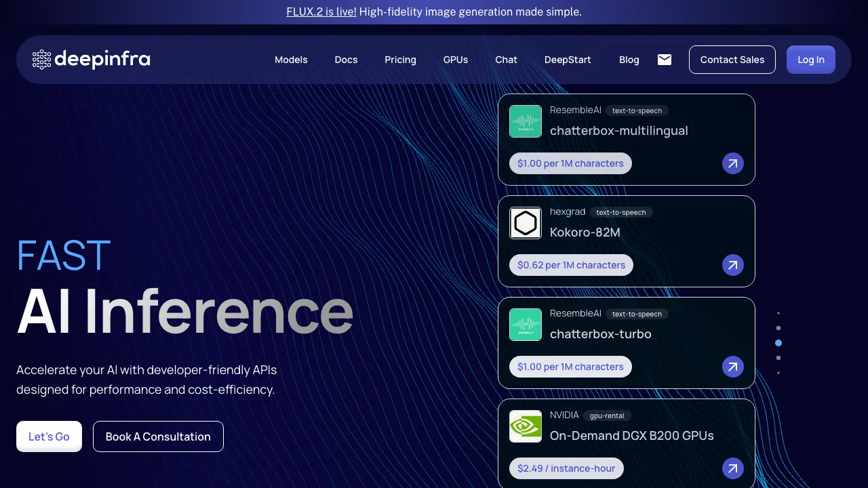
Task: Launch Kokoro-82M using its arrow icon
Action: coord(733,265)
